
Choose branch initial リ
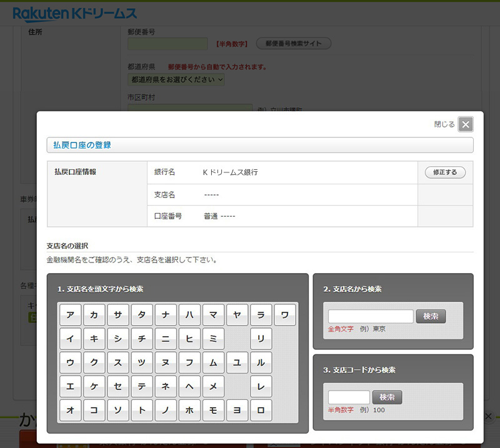click(261, 339)
